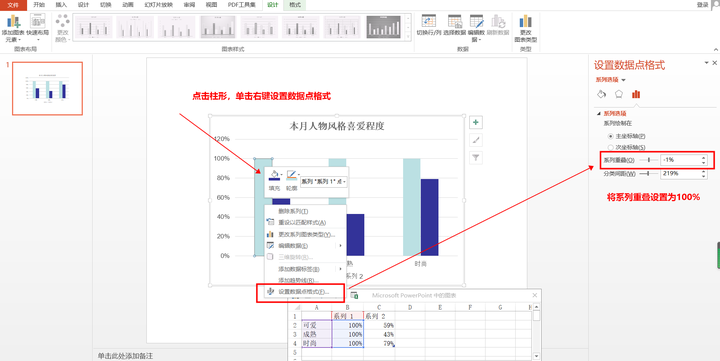The height and width of the screenshot is (361, 720).
Task: Select the 可爱 cell in data sheet
Action: [316, 325]
